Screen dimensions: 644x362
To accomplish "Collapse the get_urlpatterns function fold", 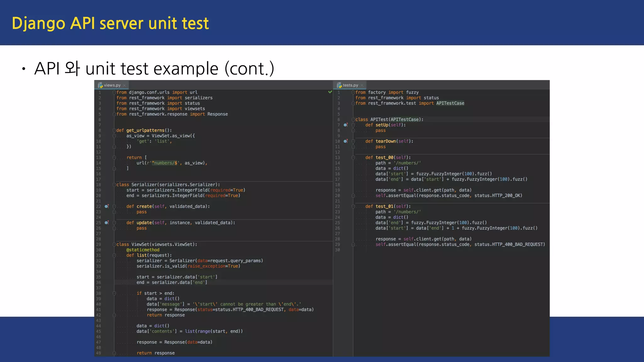I will [x=114, y=130].
